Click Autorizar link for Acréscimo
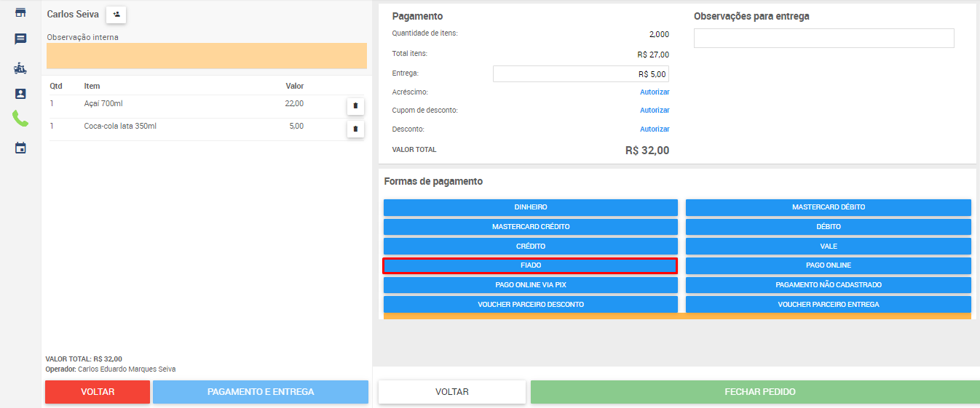The width and height of the screenshot is (980, 408). (654, 92)
